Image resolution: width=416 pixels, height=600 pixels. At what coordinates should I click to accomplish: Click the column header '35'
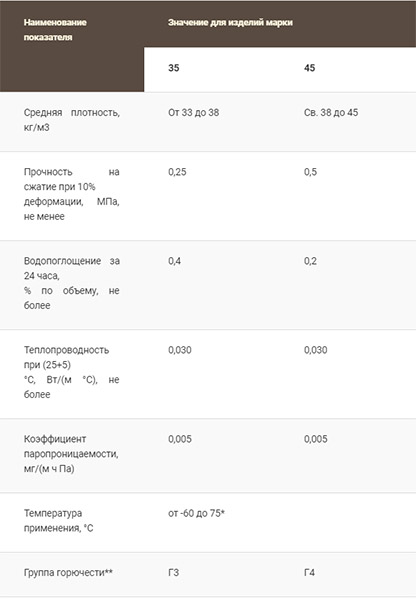click(174, 68)
